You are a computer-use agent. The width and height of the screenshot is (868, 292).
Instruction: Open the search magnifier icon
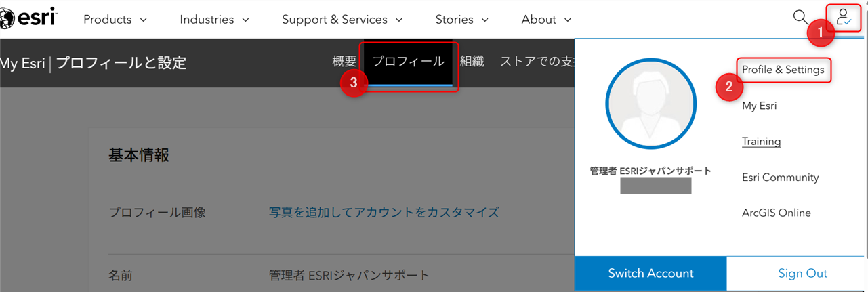[800, 18]
